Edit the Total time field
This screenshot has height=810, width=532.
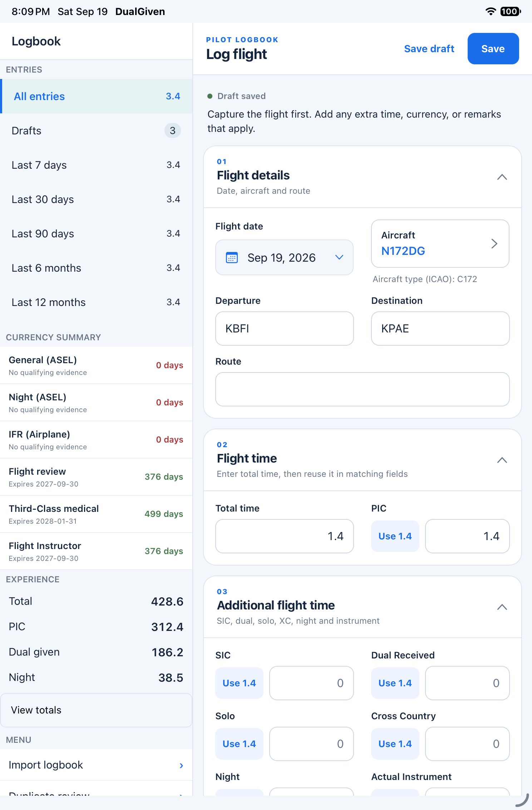click(x=285, y=536)
